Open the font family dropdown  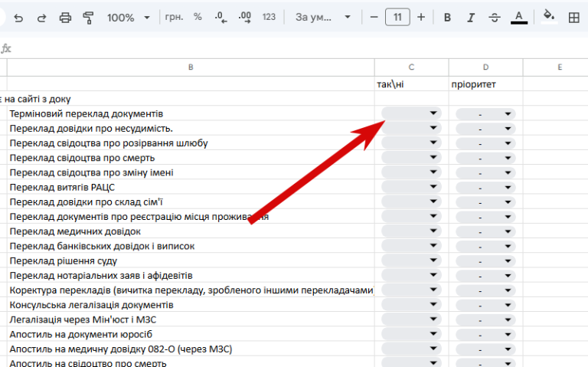322,17
